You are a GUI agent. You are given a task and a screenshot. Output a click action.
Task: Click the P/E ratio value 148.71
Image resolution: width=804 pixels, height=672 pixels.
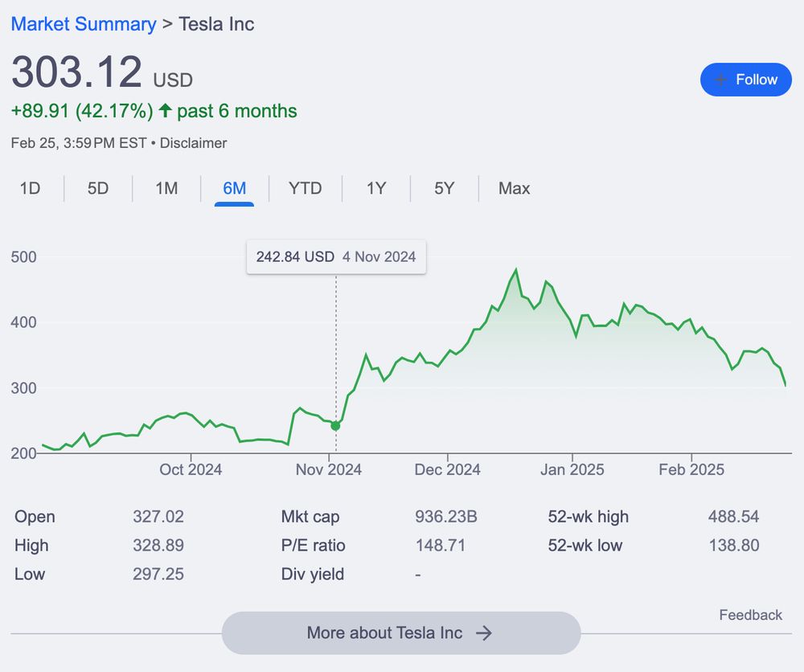[441, 545]
